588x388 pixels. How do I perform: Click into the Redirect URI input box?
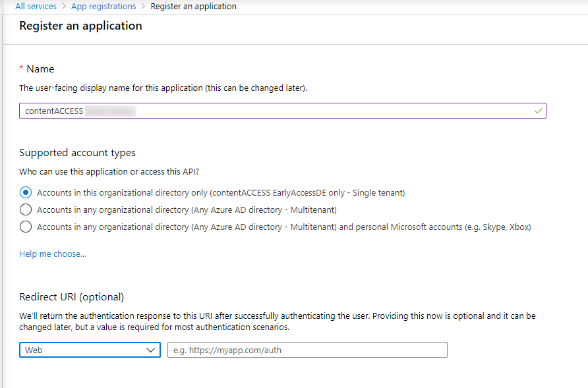point(307,350)
